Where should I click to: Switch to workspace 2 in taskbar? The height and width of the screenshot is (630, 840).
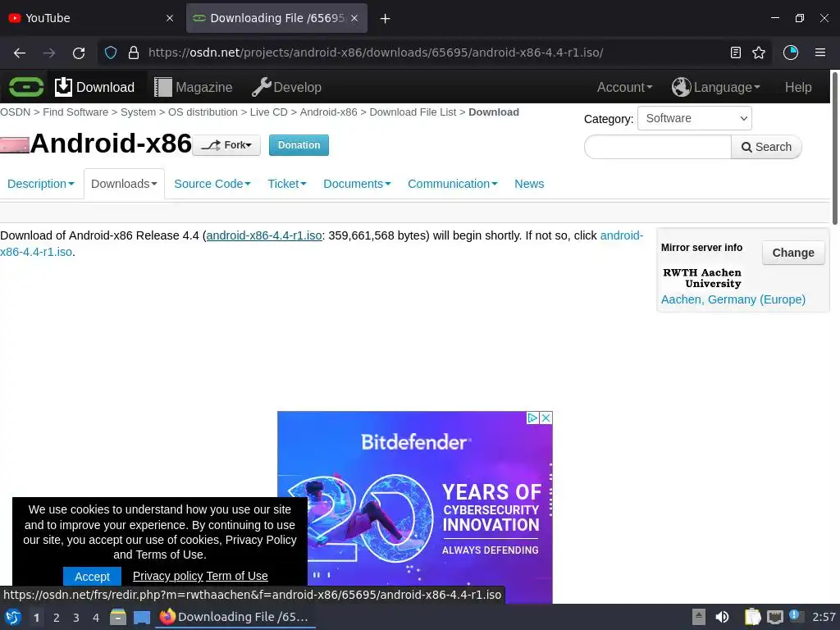[57, 618]
